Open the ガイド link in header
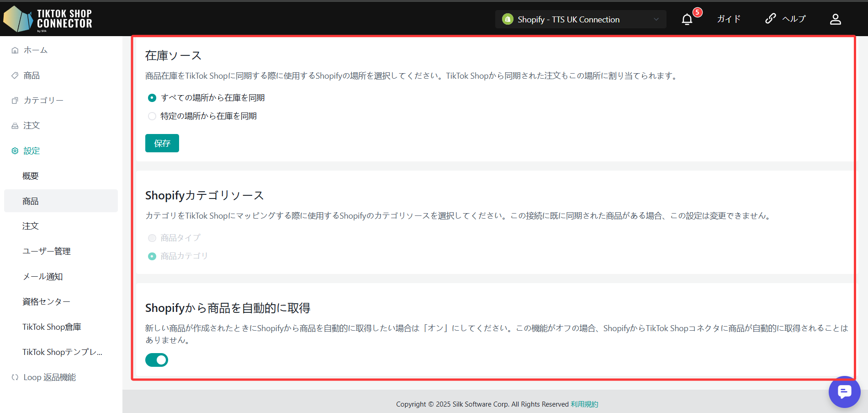The height and width of the screenshot is (413, 868). coord(728,19)
